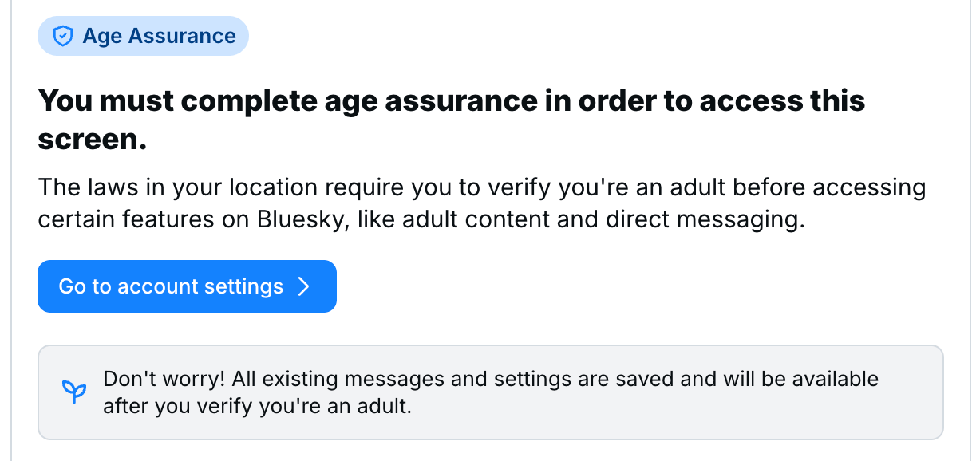Click the shield checkmark icon
The height and width of the screenshot is (461, 980).
(63, 37)
